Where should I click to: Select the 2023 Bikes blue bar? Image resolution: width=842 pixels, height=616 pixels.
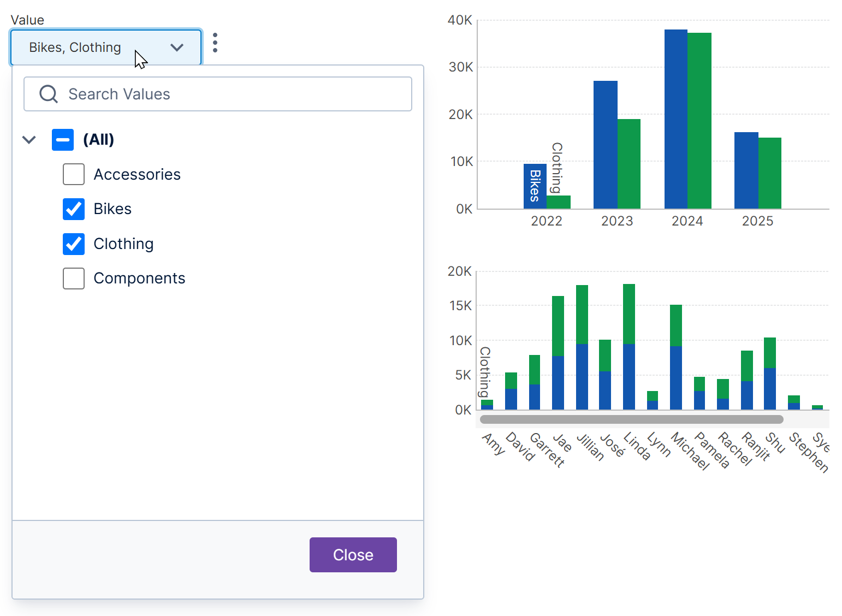point(606,145)
